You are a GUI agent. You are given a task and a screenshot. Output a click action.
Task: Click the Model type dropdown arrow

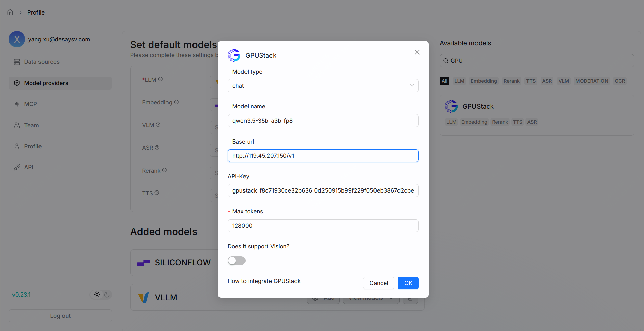(x=412, y=86)
